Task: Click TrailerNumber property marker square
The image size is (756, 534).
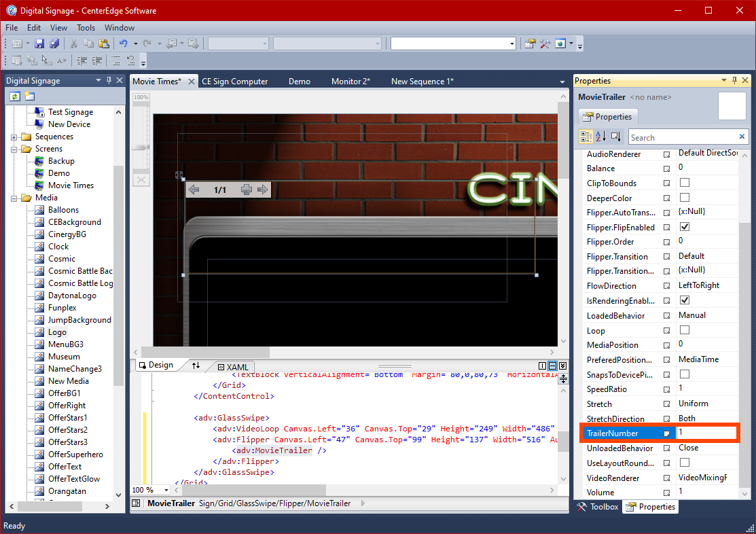Action: click(x=667, y=433)
